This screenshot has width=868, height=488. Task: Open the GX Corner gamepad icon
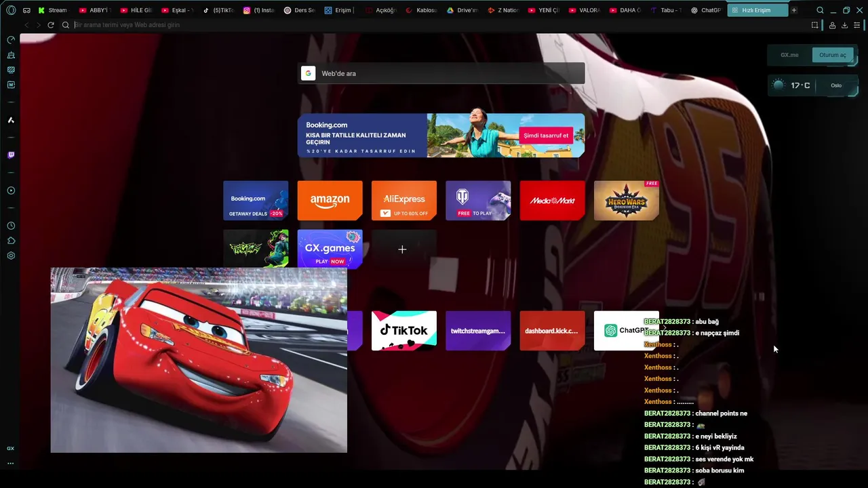click(x=26, y=10)
